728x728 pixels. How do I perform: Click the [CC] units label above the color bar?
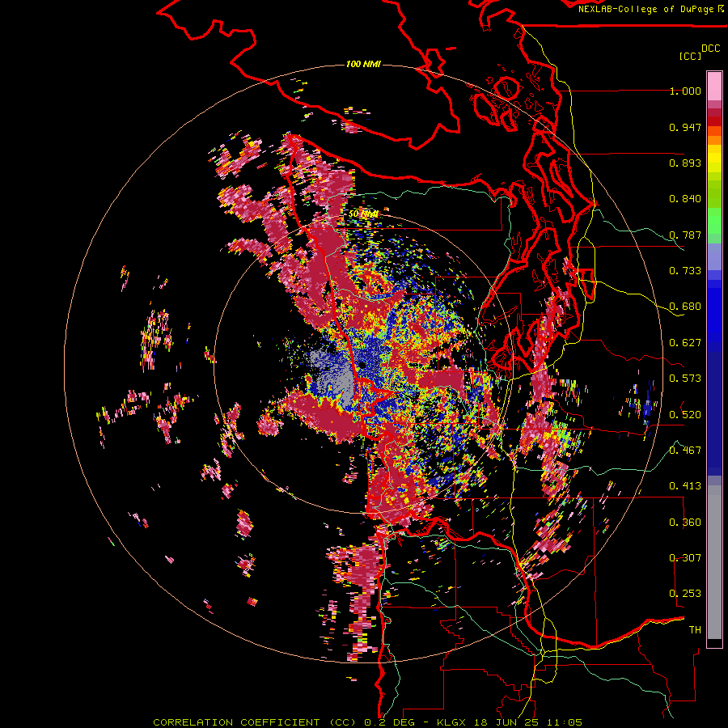[690, 56]
